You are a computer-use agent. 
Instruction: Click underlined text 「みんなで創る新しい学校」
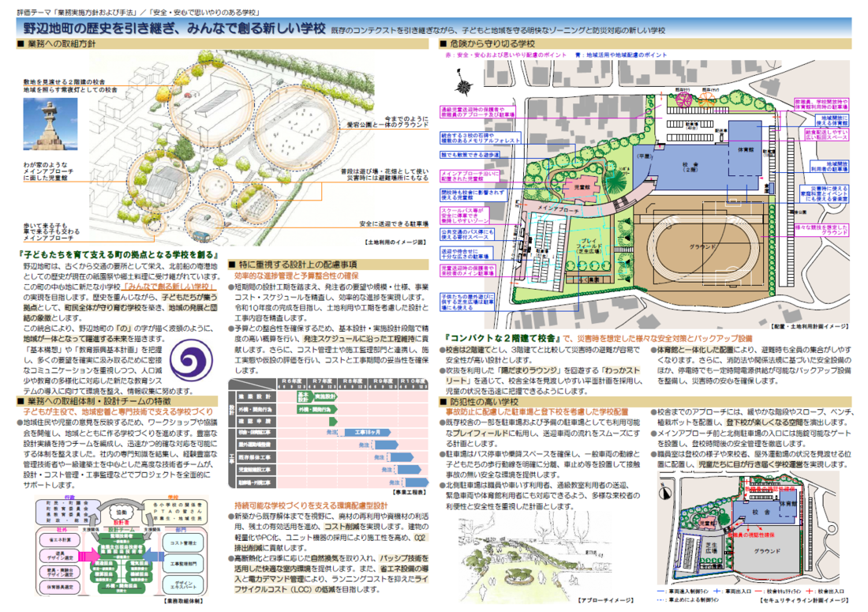(x=168, y=287)
